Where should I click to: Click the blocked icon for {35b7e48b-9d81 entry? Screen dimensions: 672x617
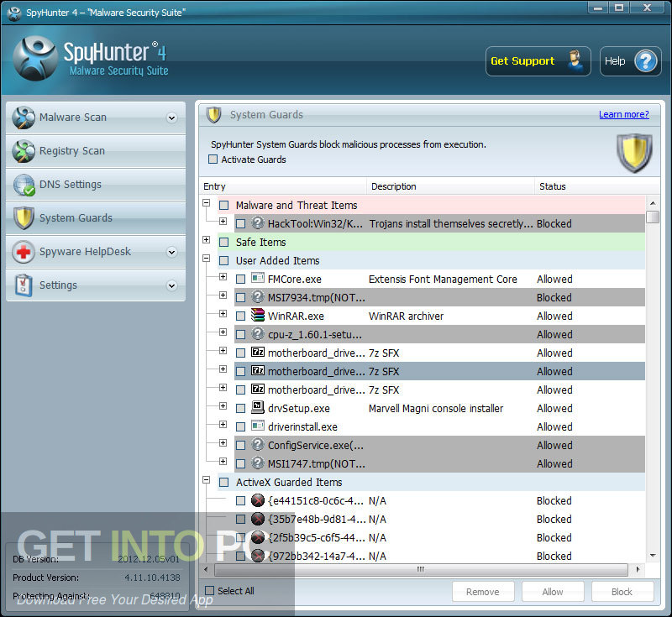[258, 519]
